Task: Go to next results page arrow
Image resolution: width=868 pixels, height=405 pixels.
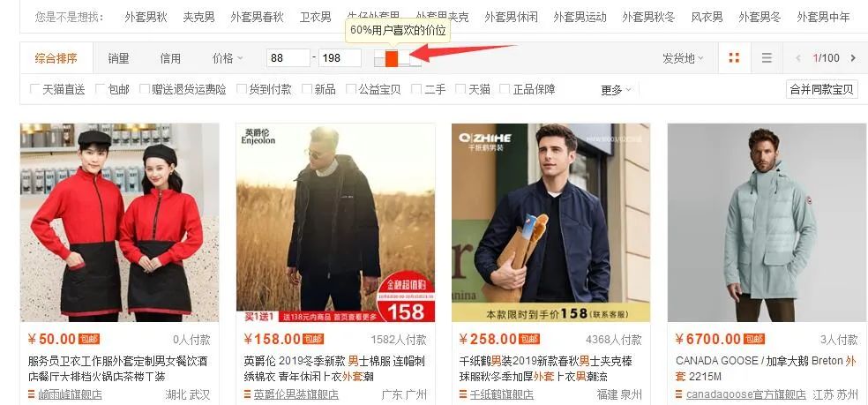Action: 853,57
